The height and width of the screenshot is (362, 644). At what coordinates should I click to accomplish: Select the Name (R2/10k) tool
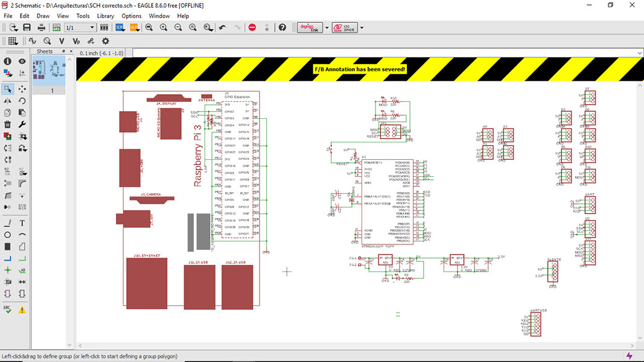point(7,171)
